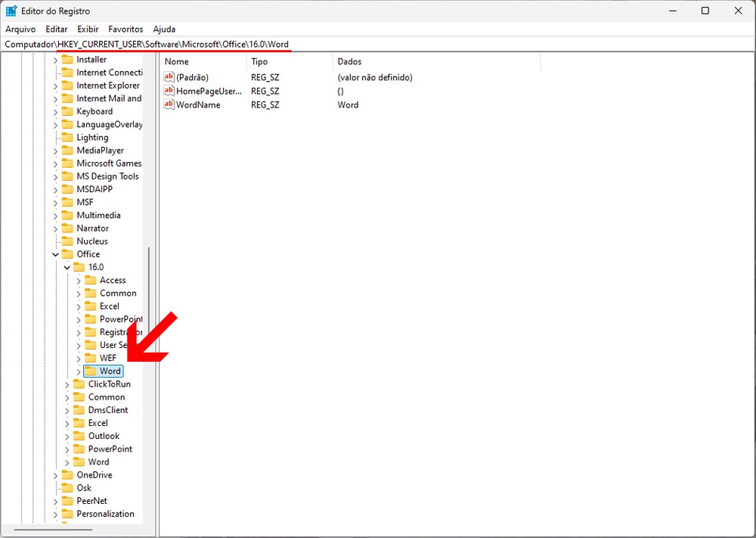
Task: Expand the Outlook key
Action: pyautogui.click(x=67, y=436)
